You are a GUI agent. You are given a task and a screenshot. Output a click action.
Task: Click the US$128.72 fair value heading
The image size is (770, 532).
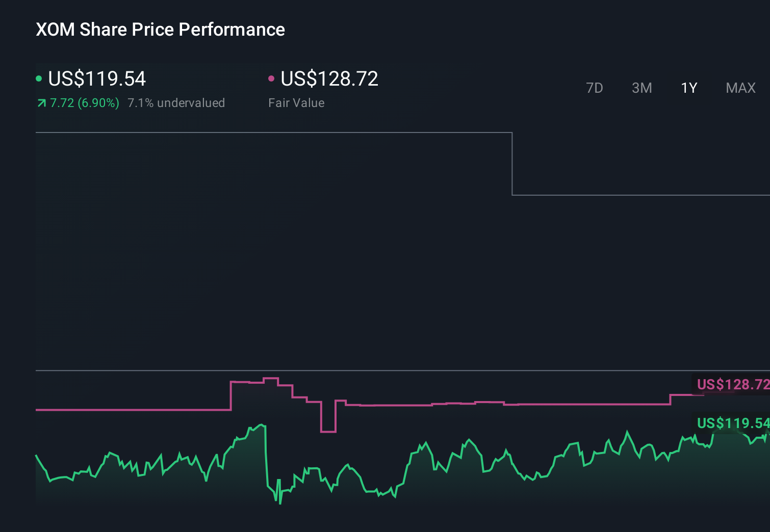point(329,78)
